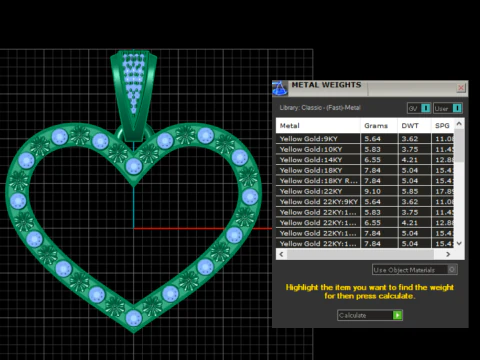Click the 5.04 DWT cell for Yellow Gold:18KY

[414, 170]
